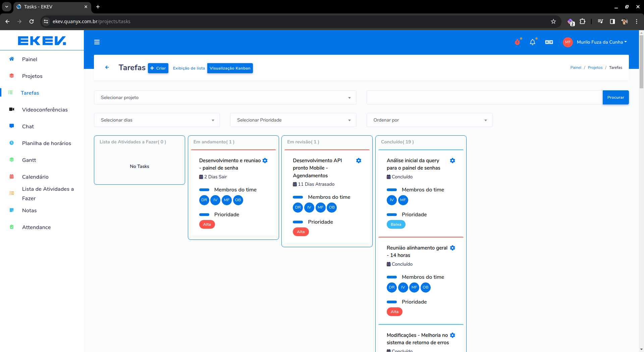Screen dimensions: 644x352
Task: Switch to Exibição de lista view
Action: click(x=189, y=68)
